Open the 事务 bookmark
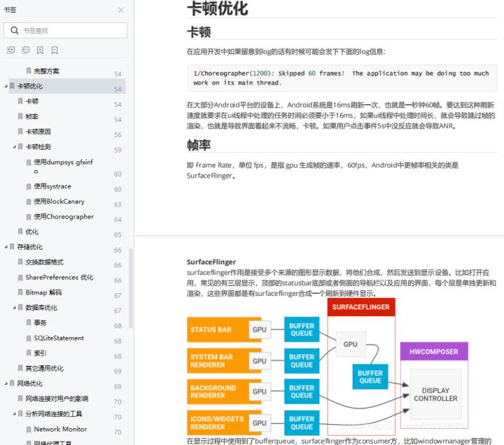Screen dimensions: 504x445 [40, 323]
